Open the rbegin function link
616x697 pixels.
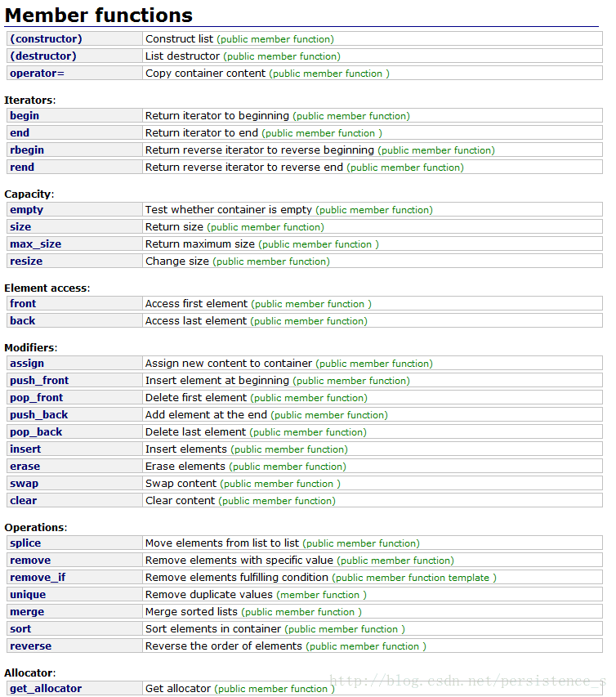(27, 150)
